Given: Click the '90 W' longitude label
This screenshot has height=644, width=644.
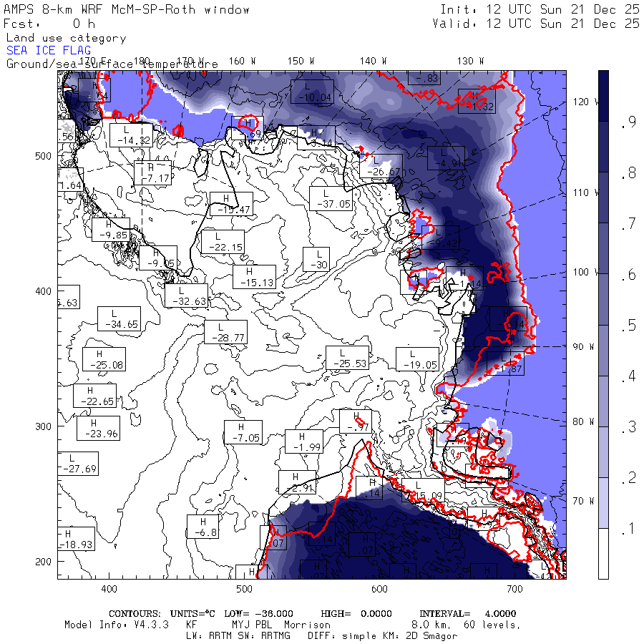Looking at the screenshot, I should (x=584, y=346).
